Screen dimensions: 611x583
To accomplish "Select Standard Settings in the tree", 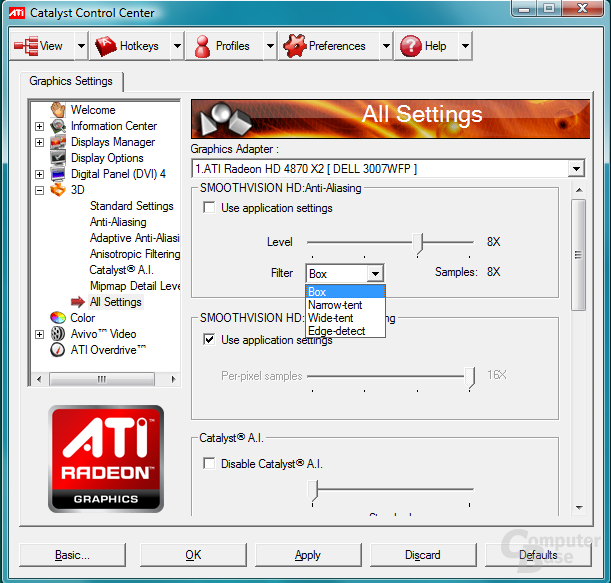I will [x=131, y=206].
